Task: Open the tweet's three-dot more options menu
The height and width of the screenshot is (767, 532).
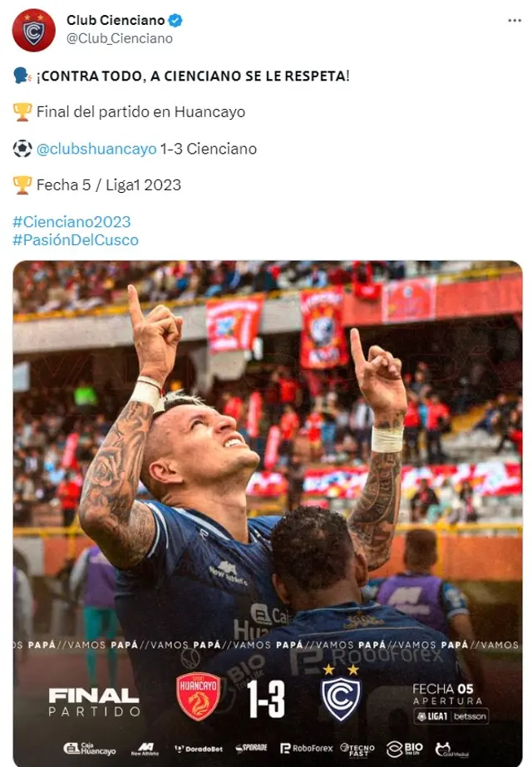Action: pos(515,21)
